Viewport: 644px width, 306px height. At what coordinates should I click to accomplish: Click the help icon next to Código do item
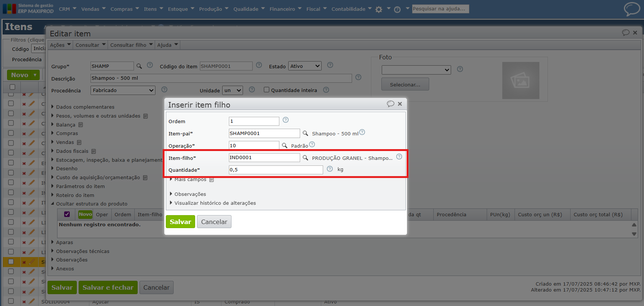[x=259, y=65]
